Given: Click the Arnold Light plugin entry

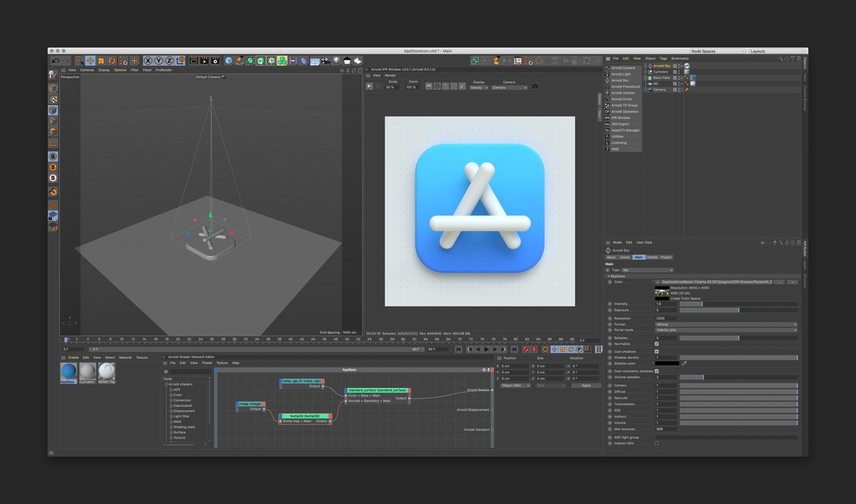Looking at the screenshot, I should [x=623, y=74].
